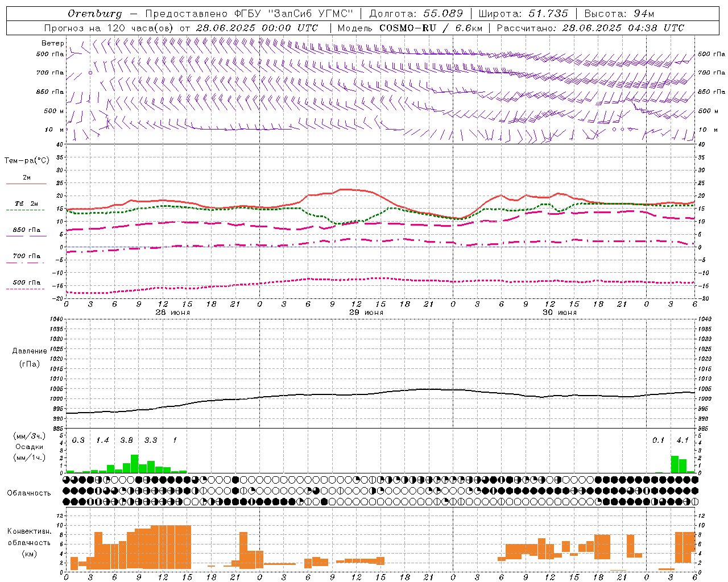The width and height of the screenshot is (728, 582).
Task: Click the 3.8 precipitation total
Action: [x=126, y=440]
